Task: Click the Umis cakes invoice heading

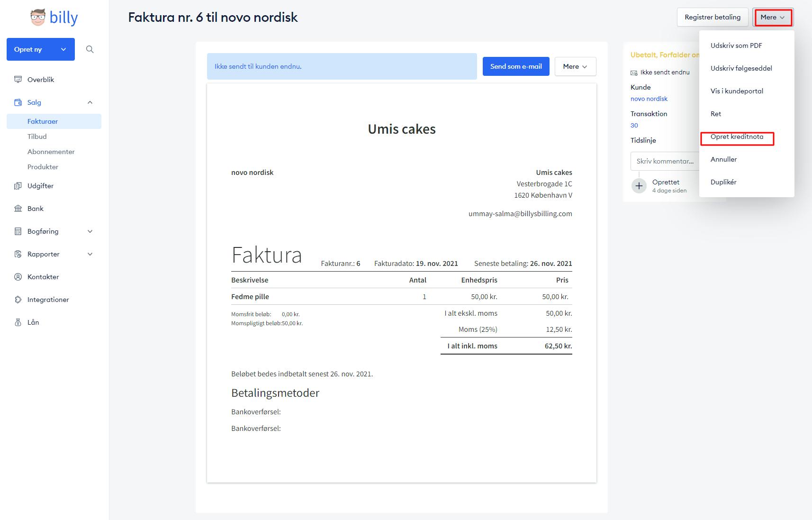Action: [x=402, y=129]
